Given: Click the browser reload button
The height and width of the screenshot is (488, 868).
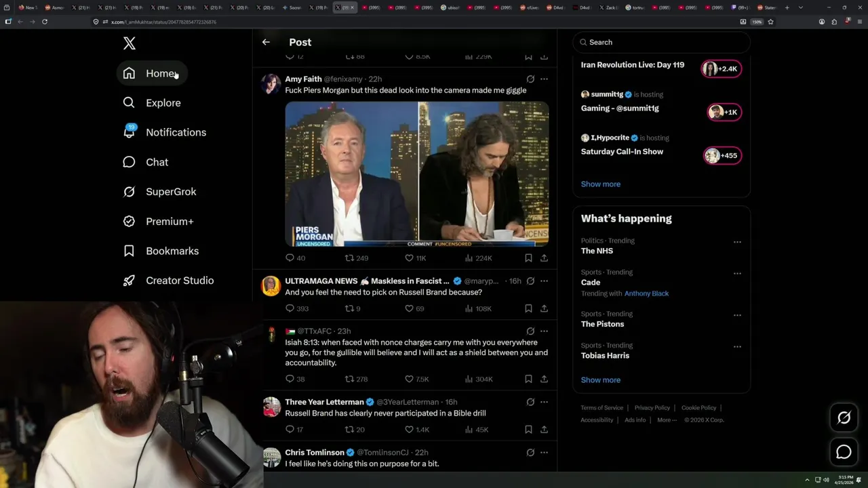Looking at the screenshot, I should coord(45,22).
